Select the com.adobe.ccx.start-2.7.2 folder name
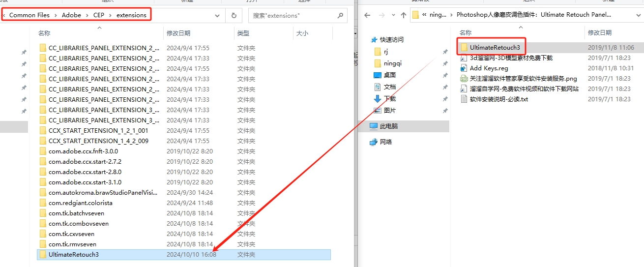This screenshot has height=267, width=644. coord(85,161)
